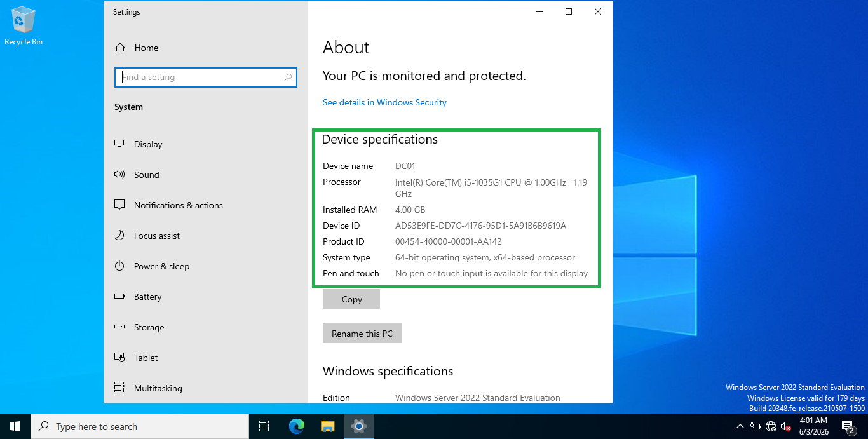This screenshot has height=439, width=868.
Task: Open the Recycle Bin desktop icon
Action: click(24, 25)
